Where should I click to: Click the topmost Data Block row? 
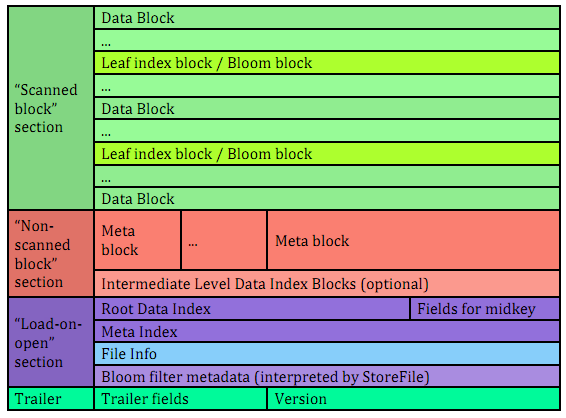(x=327, y=18)
